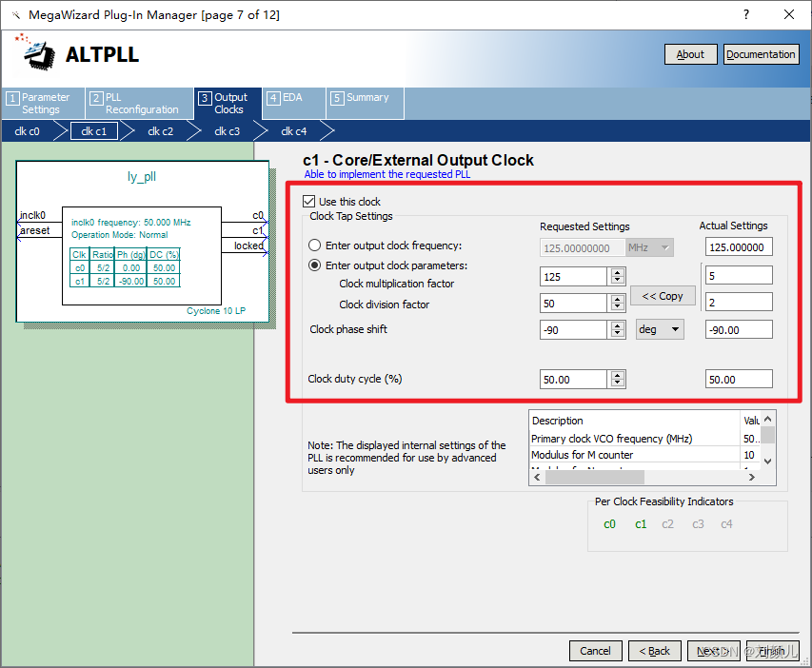The width and height of the screenshot is (812, 668).
Task: Click the division factor spinner arrows
Action: [x=617, y=303]
